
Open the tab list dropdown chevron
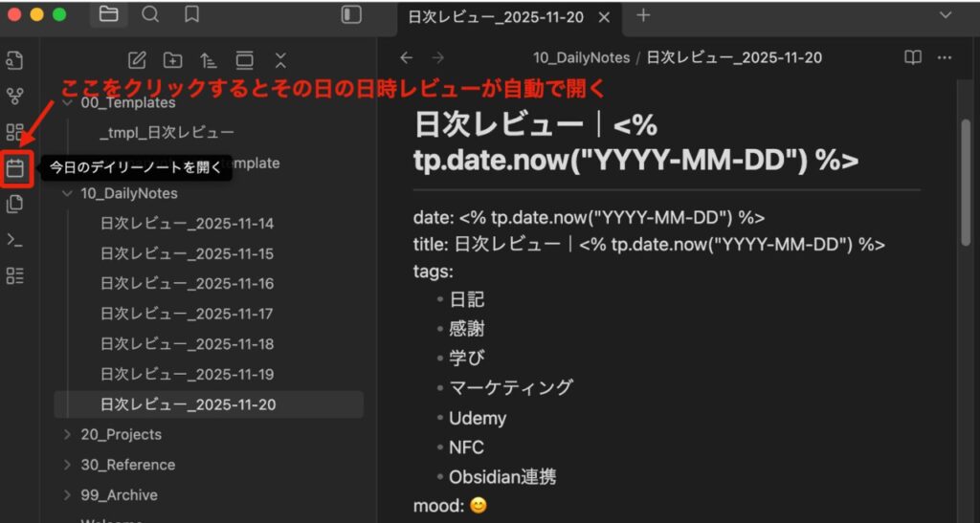tap(946, 14)
